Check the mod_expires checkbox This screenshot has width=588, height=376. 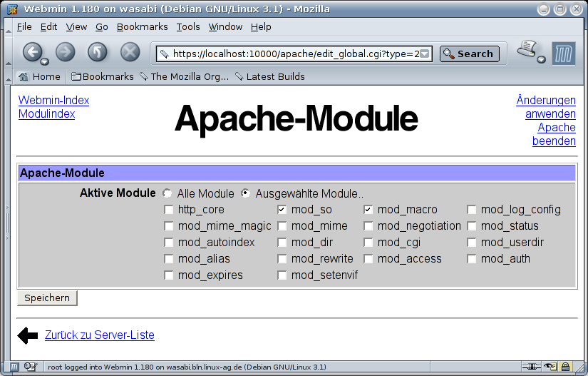tap(169, 275)
